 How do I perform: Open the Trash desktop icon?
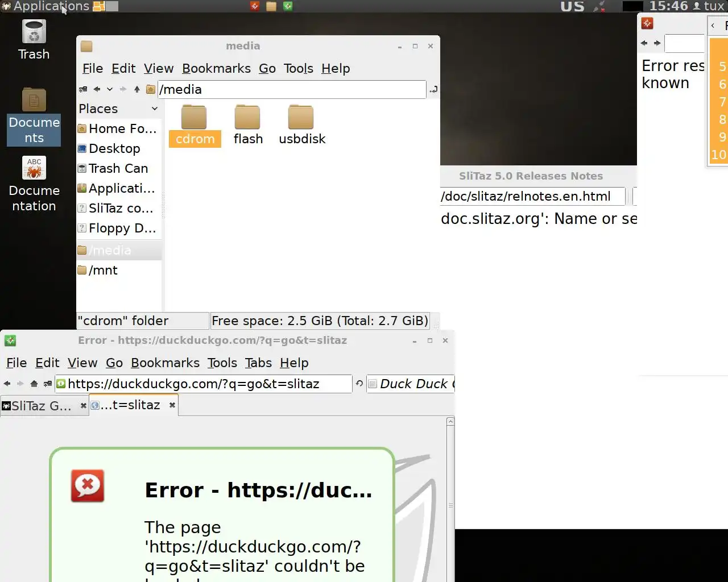tap(34, 40)
